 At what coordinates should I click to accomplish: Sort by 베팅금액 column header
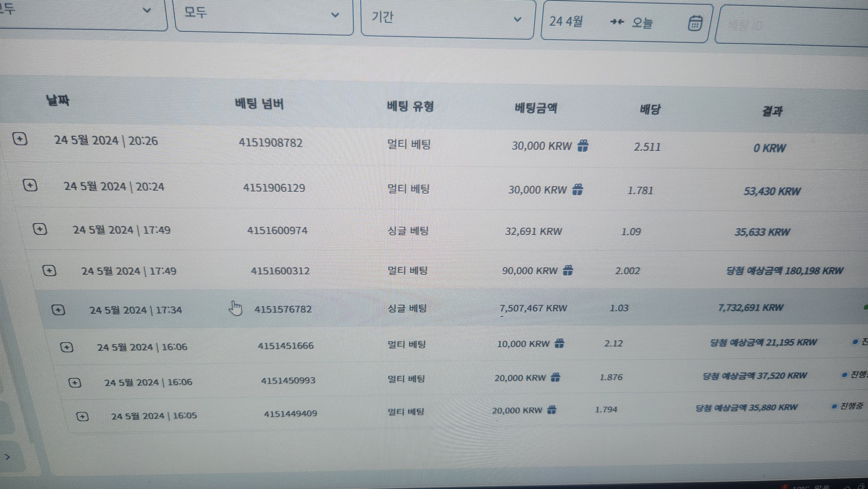tap(536, 108)
